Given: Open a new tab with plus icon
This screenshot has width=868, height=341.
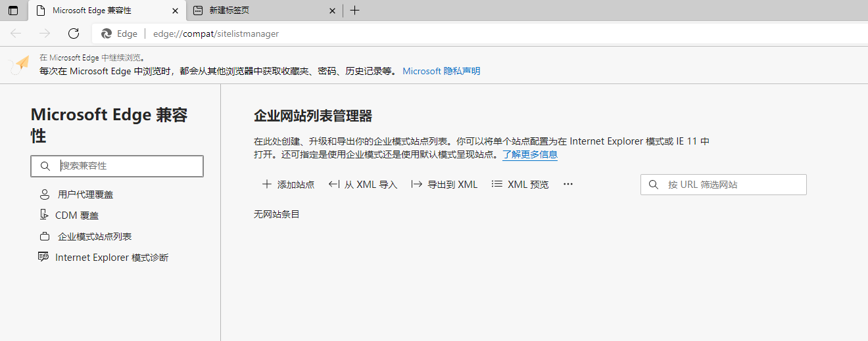Looking at the screenshot, I should [x=354, y=11].
